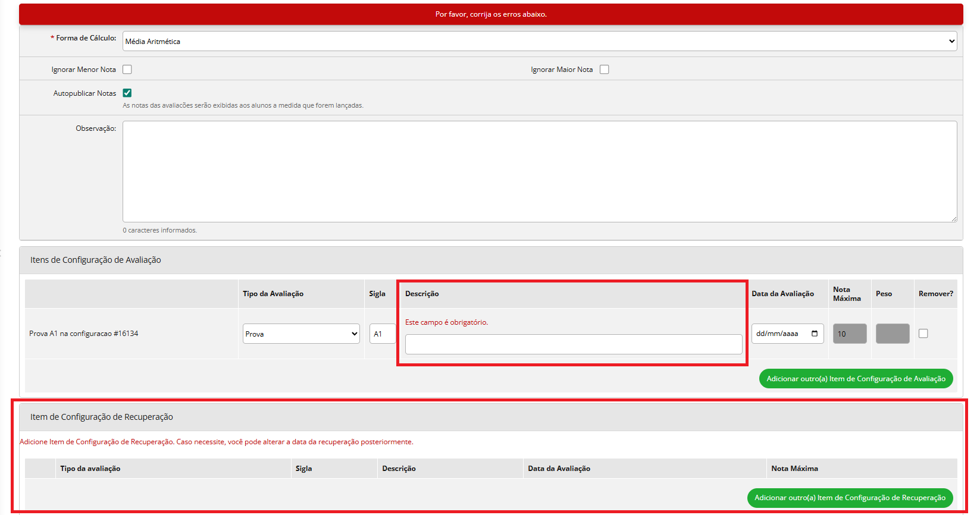Click the Item de Configuração de Recuperação header

point(102,417)
